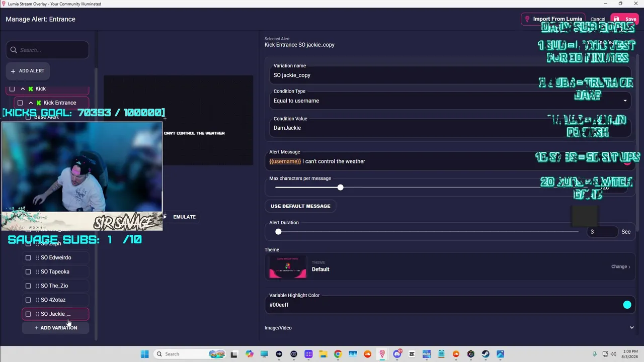Open Steam from the taskbar

click(x=486, y=354)
